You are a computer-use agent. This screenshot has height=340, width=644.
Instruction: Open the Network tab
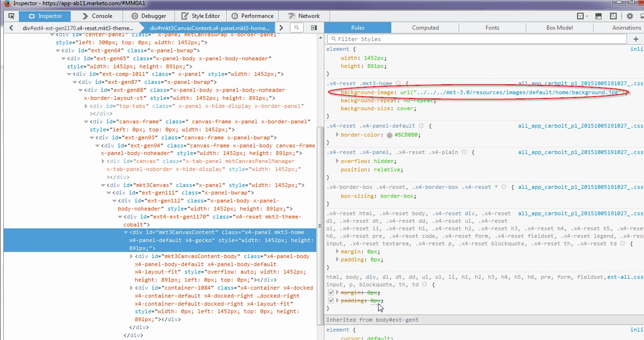(x=304, y=16)
